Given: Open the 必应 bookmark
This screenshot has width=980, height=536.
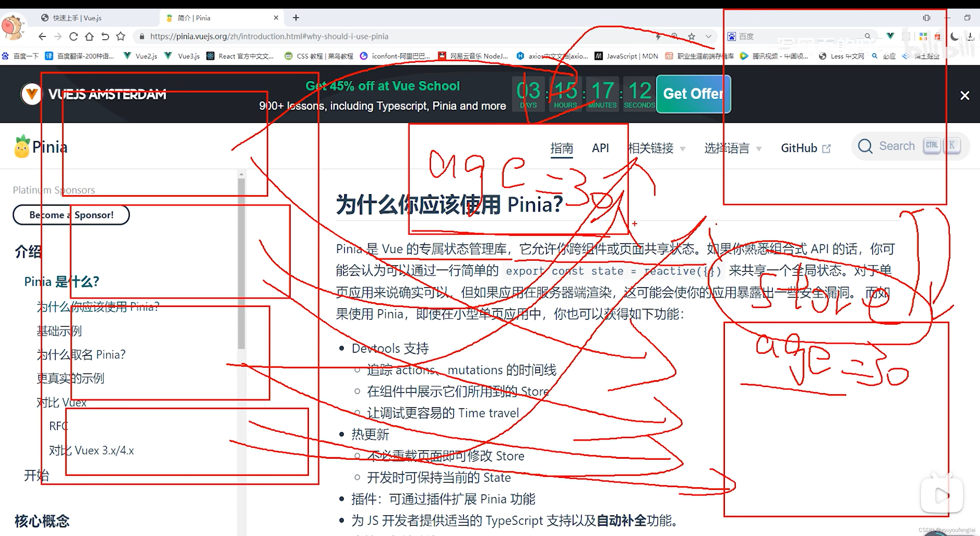Looking at the screenshot, I should [x=884, y=56].
